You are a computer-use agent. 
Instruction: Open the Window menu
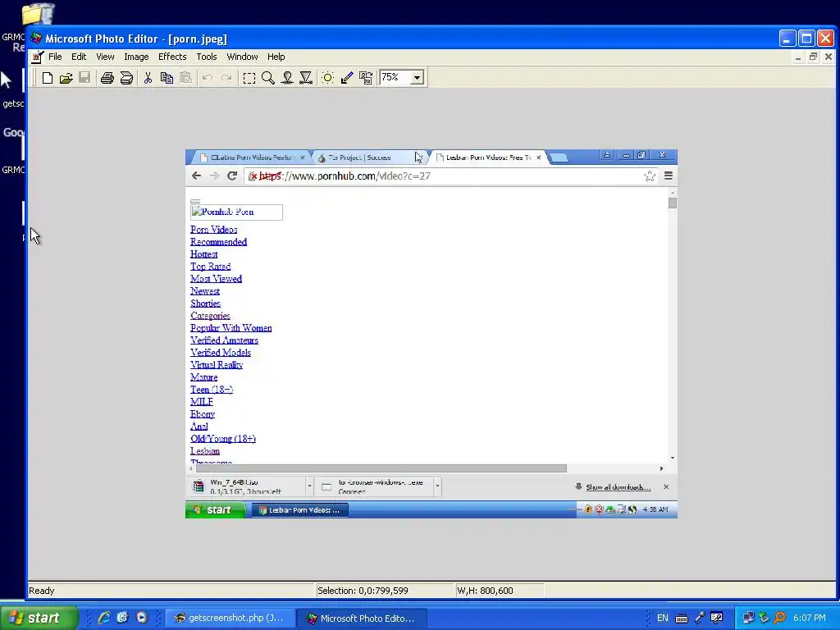[242, 57]
